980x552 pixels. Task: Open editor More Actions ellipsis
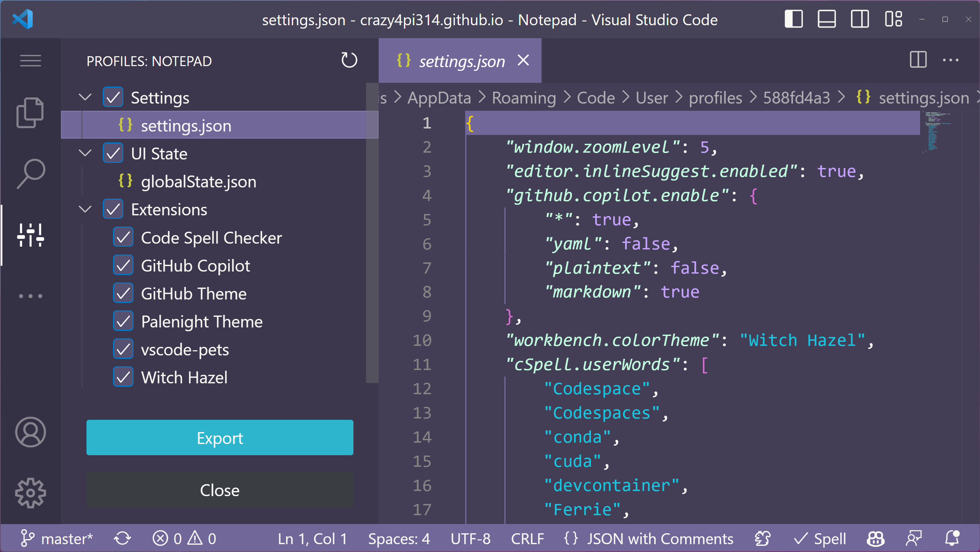tap(950, 60)
